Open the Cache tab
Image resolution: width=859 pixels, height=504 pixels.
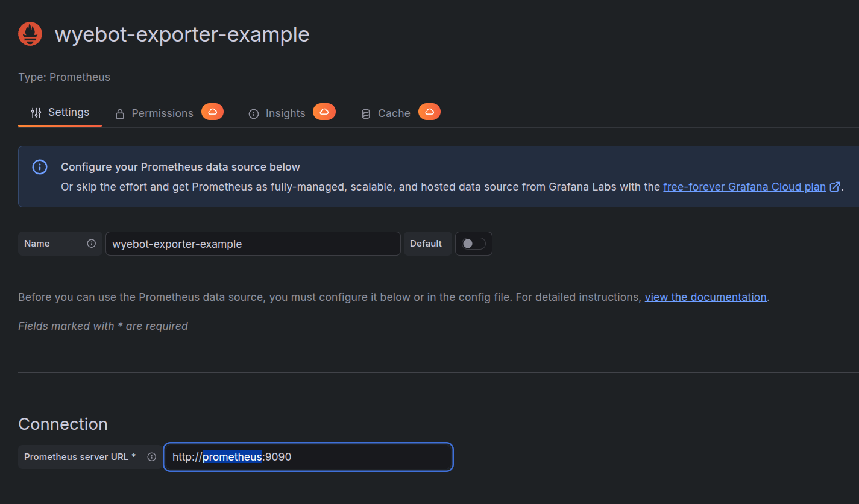point(400,113)
